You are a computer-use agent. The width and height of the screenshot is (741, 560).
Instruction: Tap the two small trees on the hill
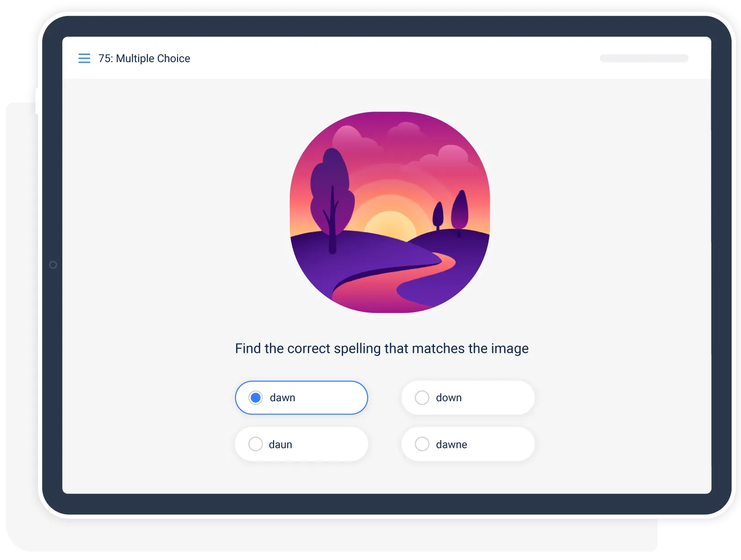tap(451, 212)
